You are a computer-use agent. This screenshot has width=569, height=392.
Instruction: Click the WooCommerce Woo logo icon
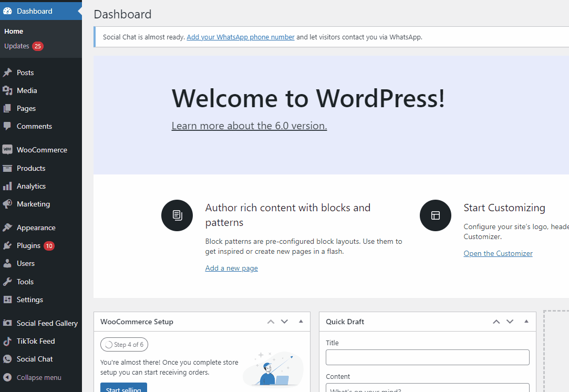coord(7,150)
